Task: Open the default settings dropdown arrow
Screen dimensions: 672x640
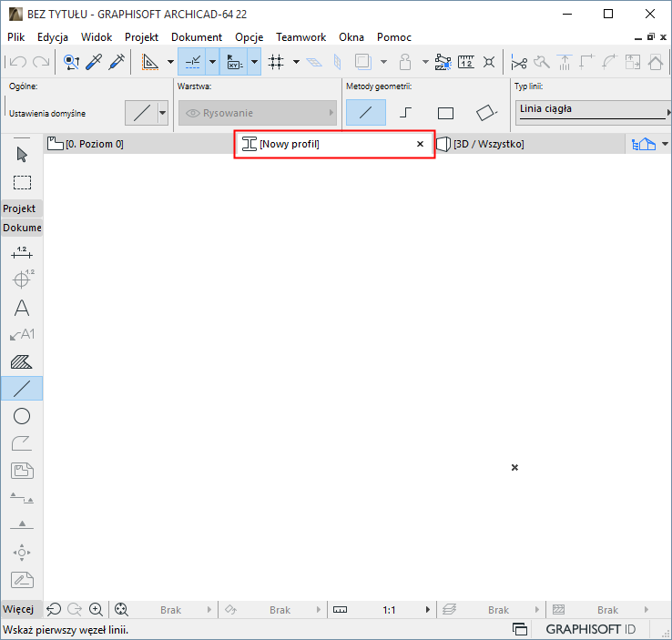Action: coord(162,113)
